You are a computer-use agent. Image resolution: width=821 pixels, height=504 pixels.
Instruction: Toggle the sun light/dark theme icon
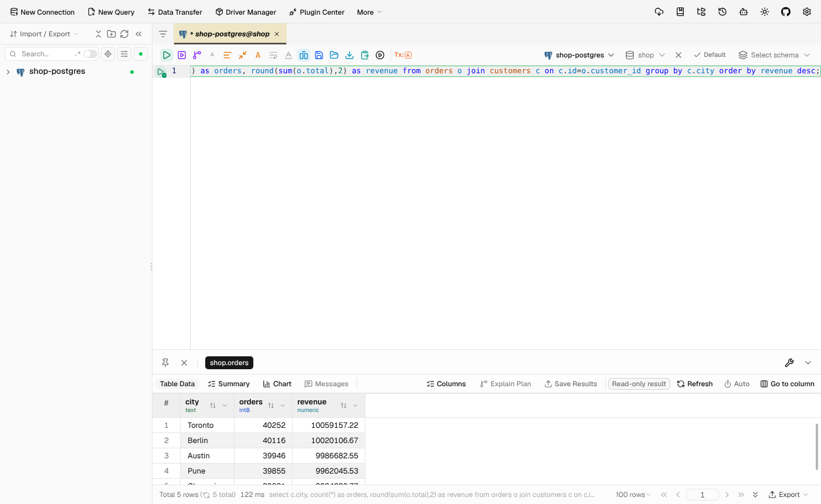[765, 12]
